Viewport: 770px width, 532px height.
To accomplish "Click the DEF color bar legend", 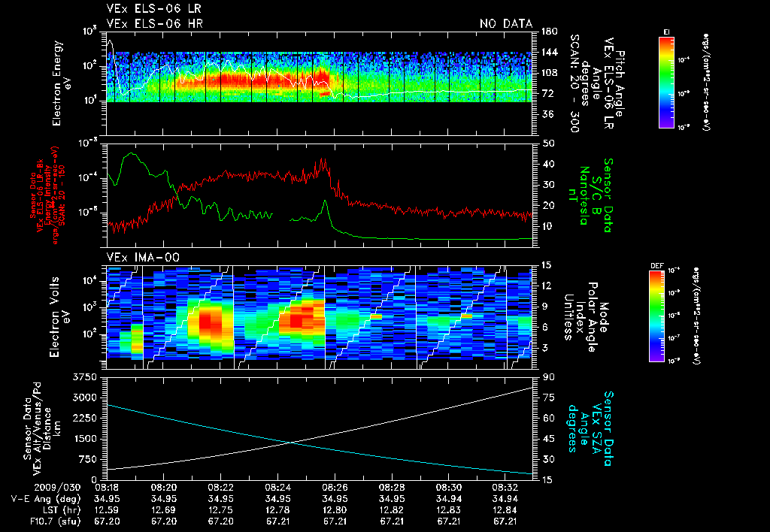I will [x=657, y=316].
